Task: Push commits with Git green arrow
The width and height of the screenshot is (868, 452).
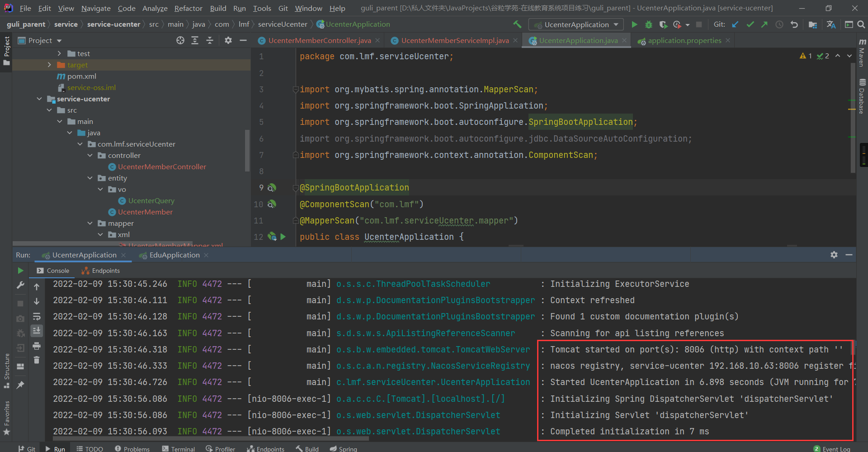Action: (x=764, y=24)
